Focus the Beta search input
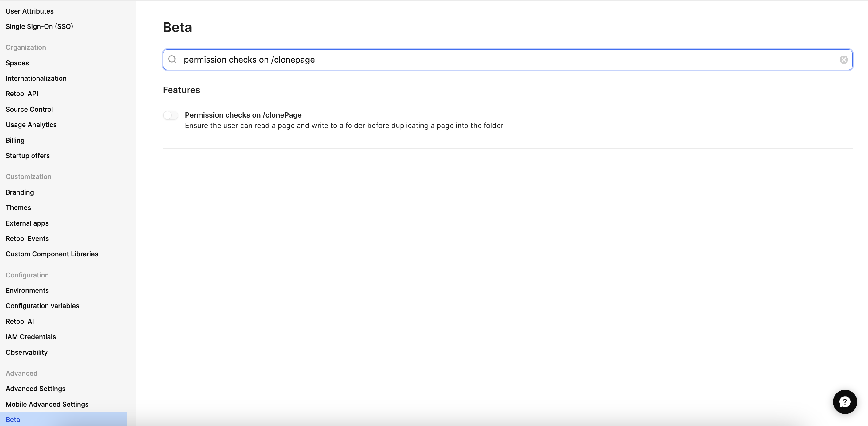 (x=507, y=60)
